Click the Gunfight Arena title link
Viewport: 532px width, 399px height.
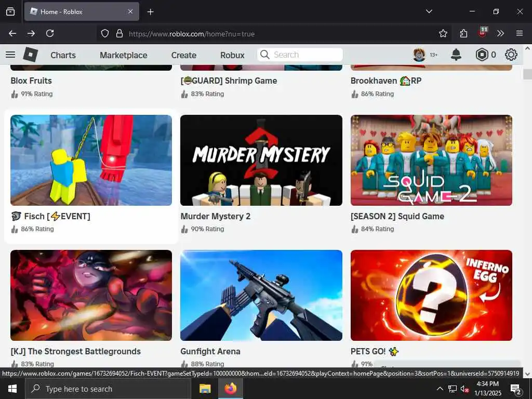click(210, 351)
